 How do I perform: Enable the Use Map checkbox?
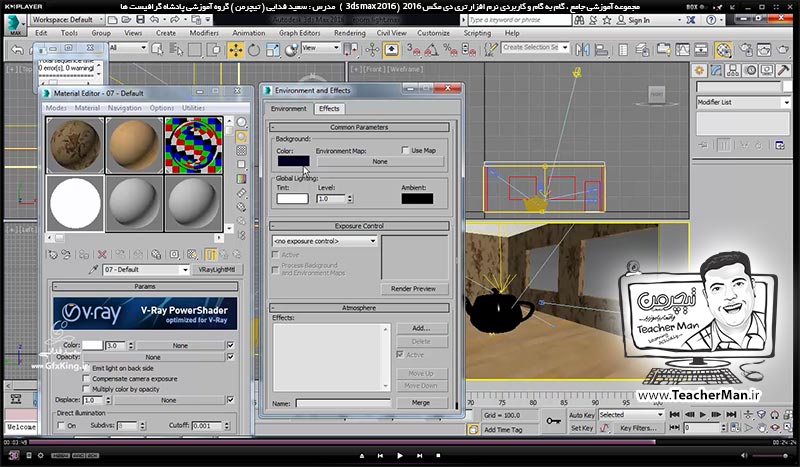pos(405,151)
